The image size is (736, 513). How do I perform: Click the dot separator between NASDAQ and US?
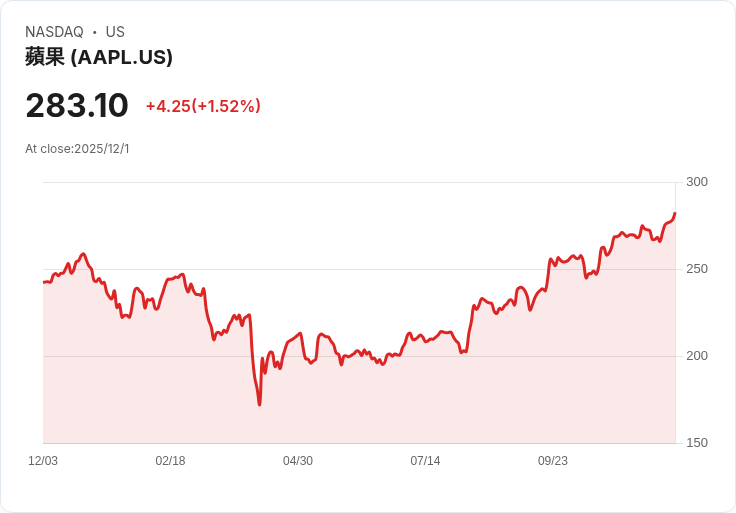pos(95,32)
